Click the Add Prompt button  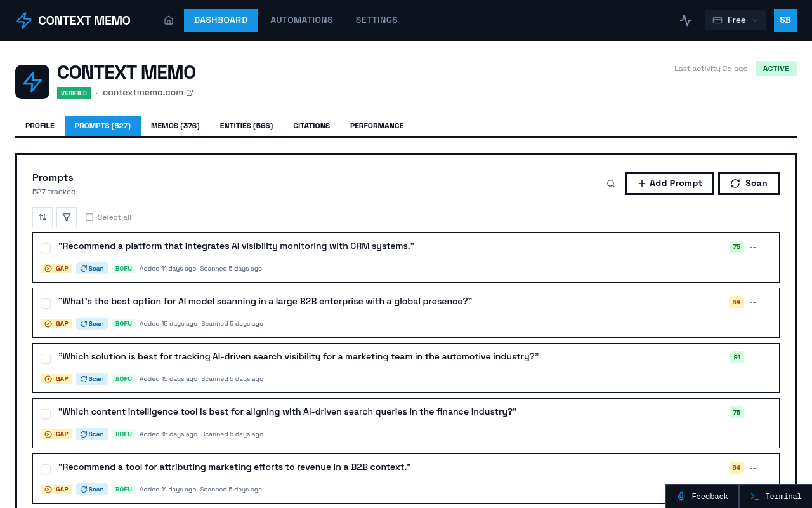coord(669,183)
